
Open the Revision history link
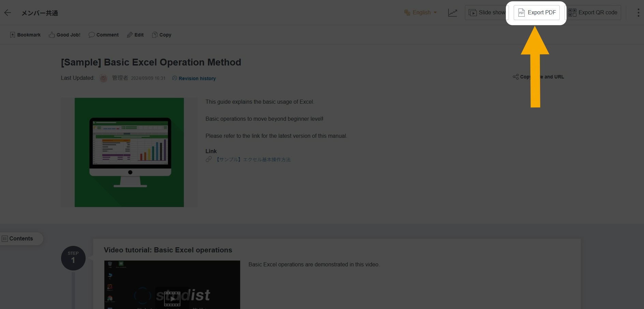click(x=194, y=78)
